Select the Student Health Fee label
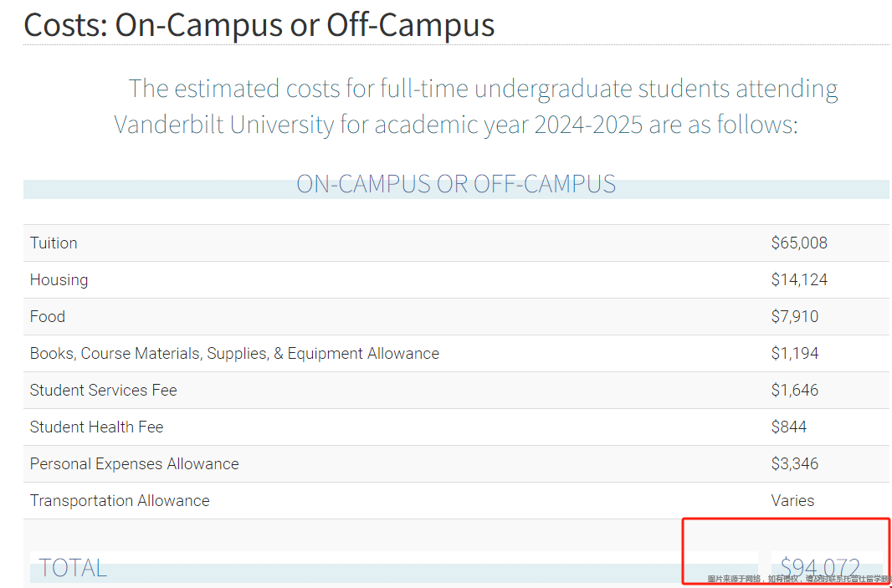The width and height of the screenshot is (892, 588). click(96, 427)
